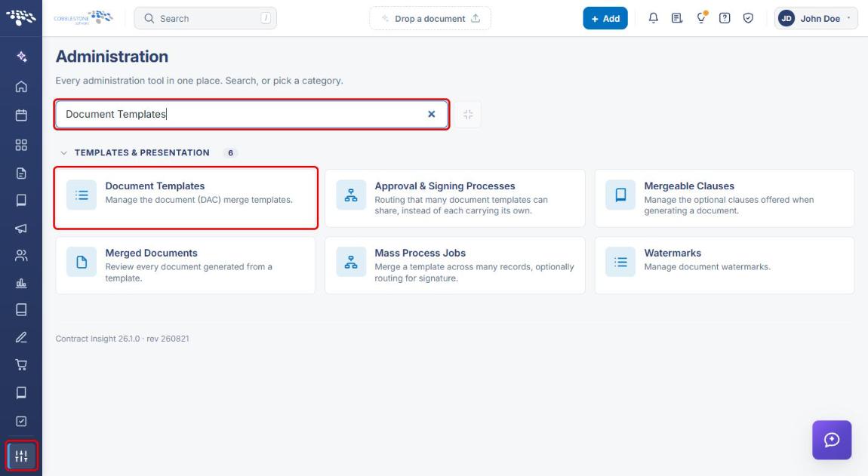Open Approval & Signing Processes card title

click(x=445, y=186)
